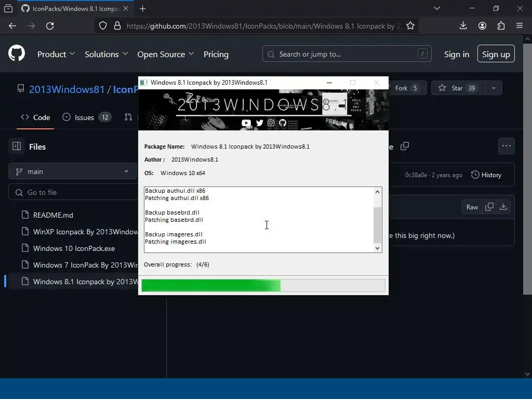Open Firefox hamburger application menu
The image size is (532, 399).
tap(520, 26)
